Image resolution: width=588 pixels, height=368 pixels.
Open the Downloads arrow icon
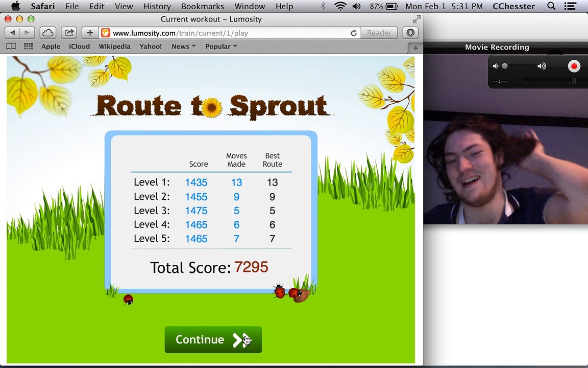point(410,33)
